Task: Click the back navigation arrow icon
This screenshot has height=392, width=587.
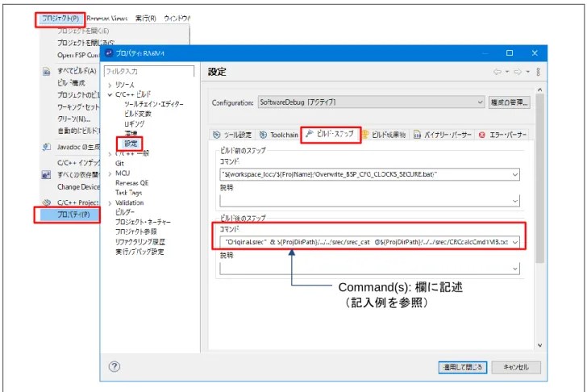Action: click(x=497, y=72)
